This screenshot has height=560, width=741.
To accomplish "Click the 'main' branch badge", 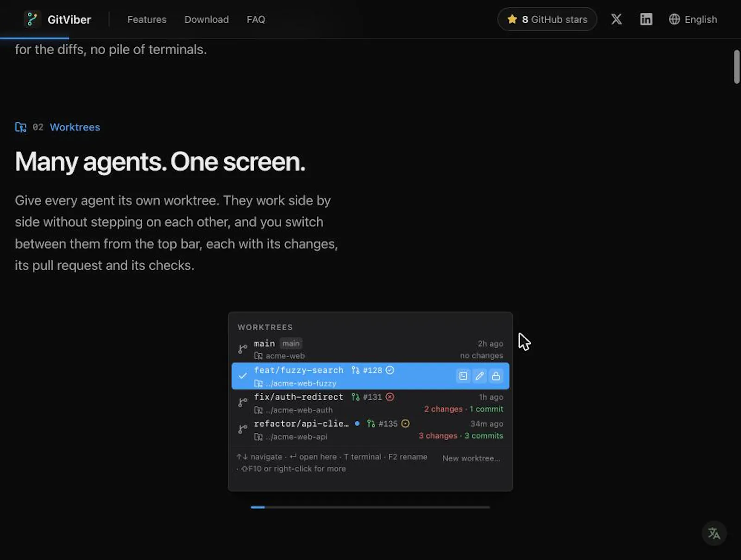I will click(x=291, y=343).
